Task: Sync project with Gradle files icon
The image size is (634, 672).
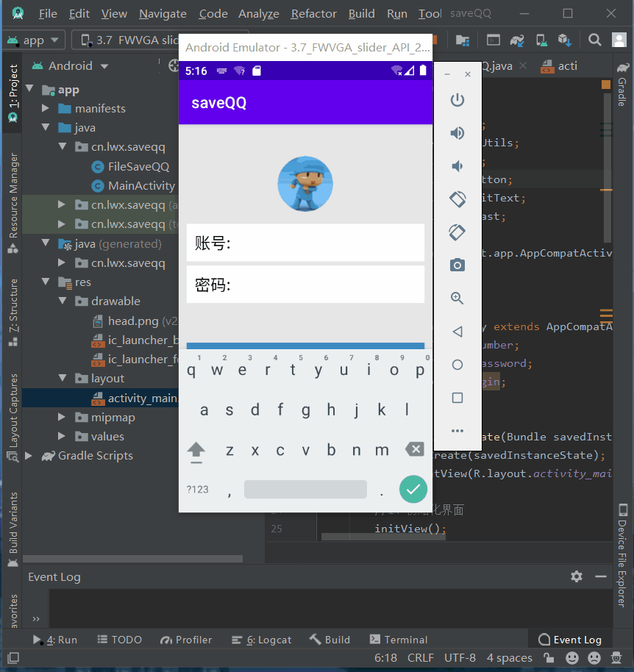Action: pos(517,40)
